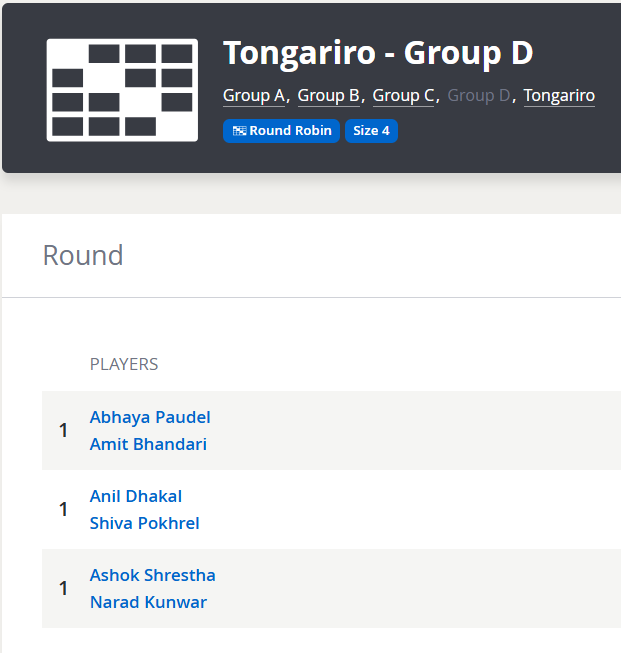The image size is (621, 653).
Task: Open the Group C link
Action: tap(404, 96)
